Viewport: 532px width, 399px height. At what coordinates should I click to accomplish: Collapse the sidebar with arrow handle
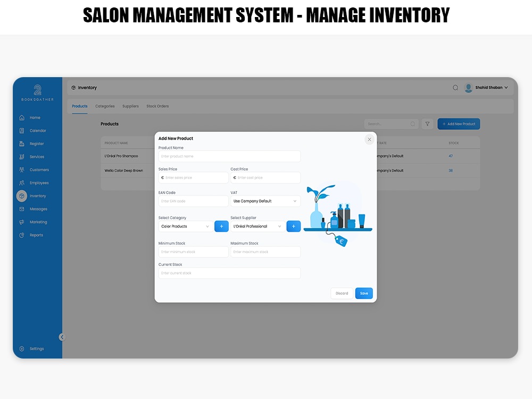point(62,337)
